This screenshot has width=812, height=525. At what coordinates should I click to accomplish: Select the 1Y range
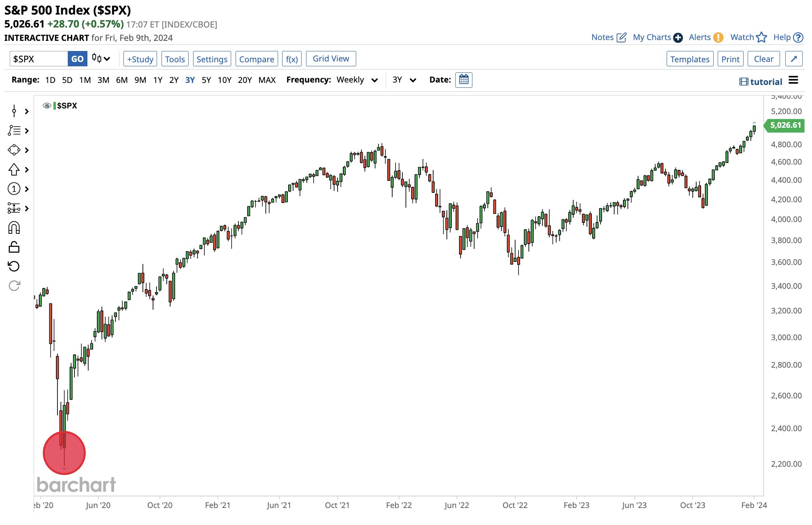[158, 80]
